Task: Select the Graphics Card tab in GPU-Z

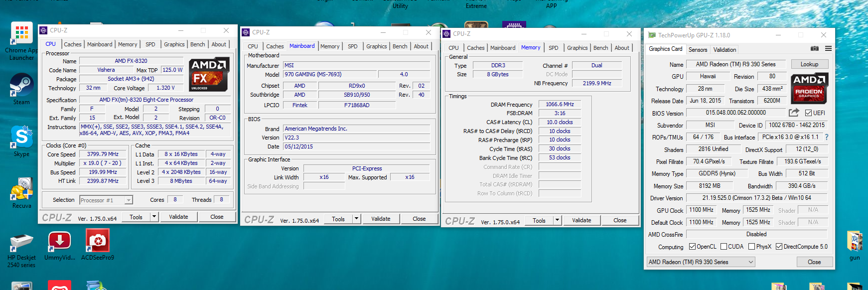Action: pos(666,49)
